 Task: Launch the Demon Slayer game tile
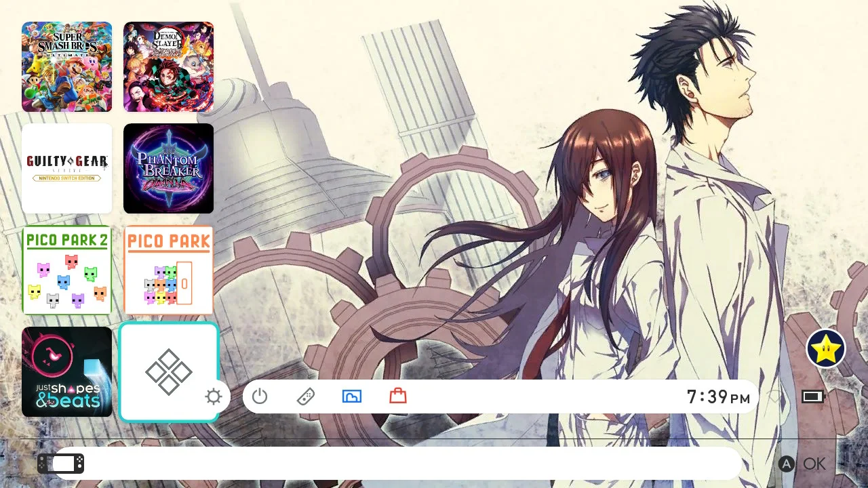(x=168, y=66)
